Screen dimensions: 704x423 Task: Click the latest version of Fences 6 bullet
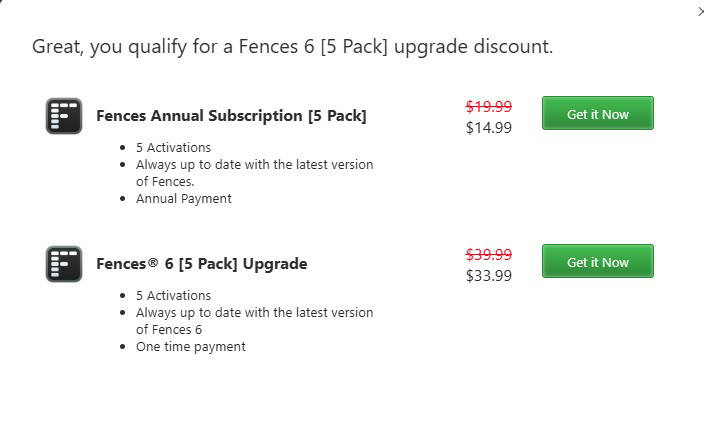168,329
